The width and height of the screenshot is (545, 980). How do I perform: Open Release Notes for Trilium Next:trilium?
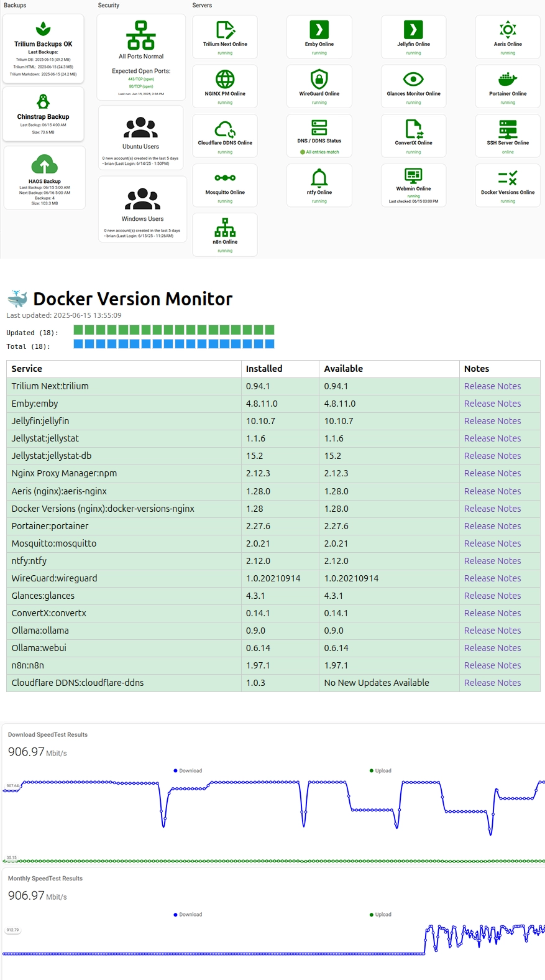[x=492, y=386]
